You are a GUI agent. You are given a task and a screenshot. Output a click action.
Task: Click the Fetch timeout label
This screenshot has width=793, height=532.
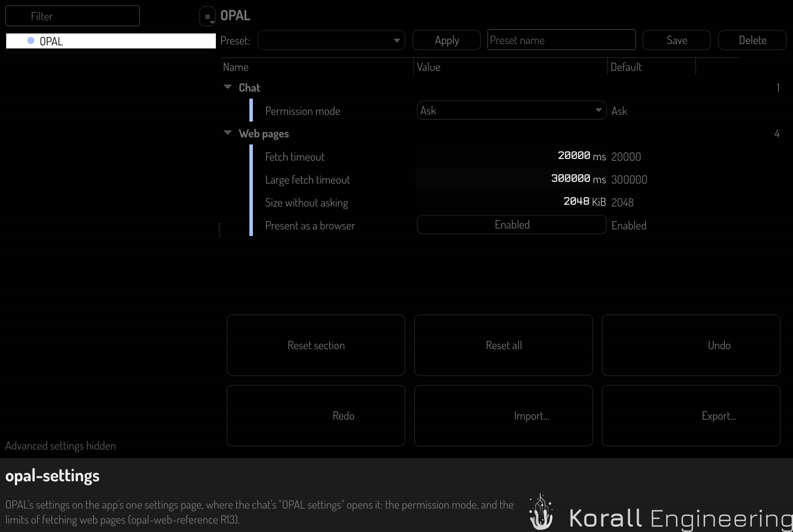tap(295, 157)
